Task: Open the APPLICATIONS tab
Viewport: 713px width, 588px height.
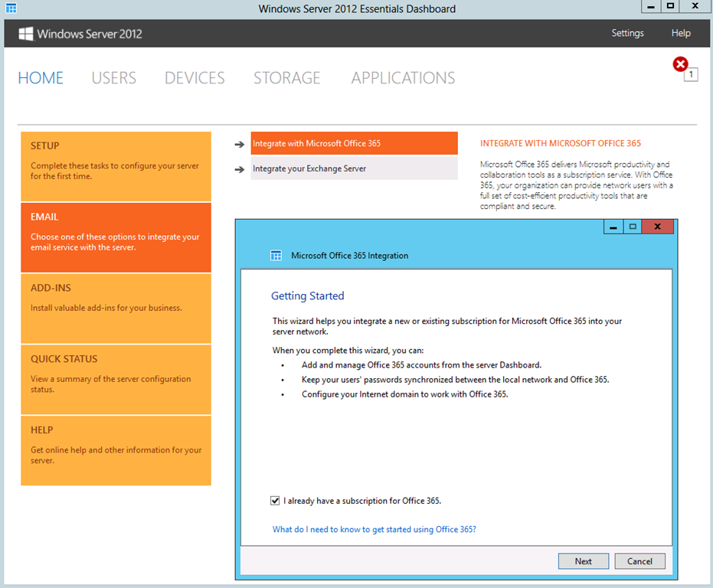Action: (x=403, y=78)
